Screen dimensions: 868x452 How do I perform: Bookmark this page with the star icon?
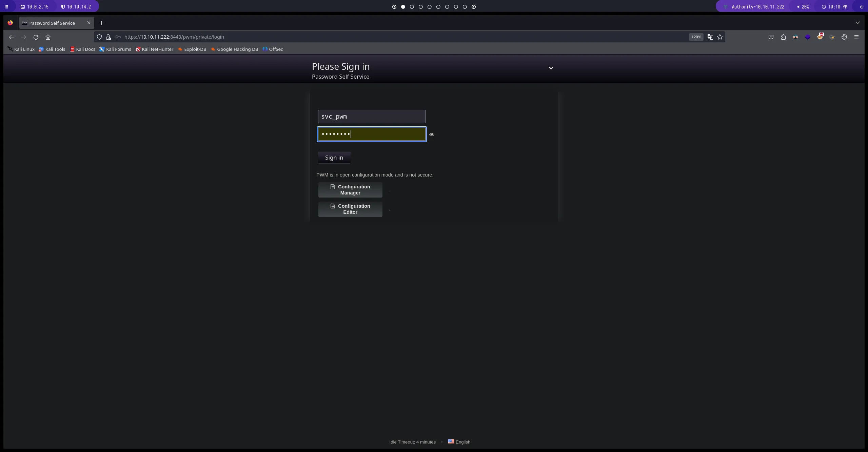[720, 37]
